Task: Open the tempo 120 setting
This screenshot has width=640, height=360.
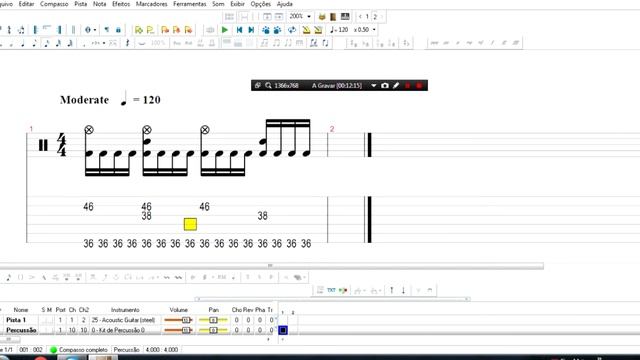Action: tap(339, 30)
